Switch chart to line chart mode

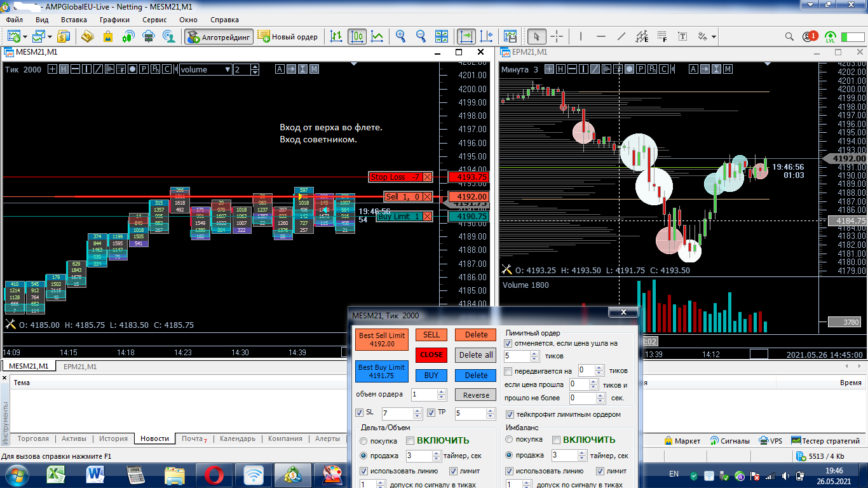coord(377,37)
